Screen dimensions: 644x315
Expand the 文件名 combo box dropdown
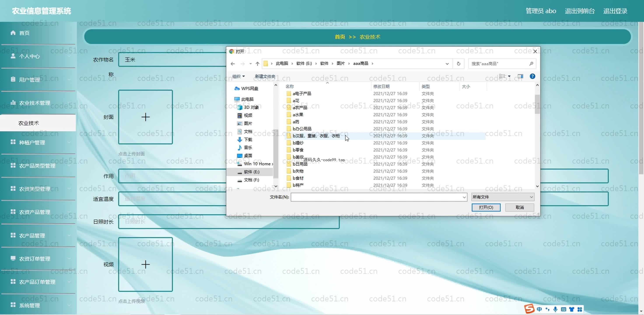[464, 197]
